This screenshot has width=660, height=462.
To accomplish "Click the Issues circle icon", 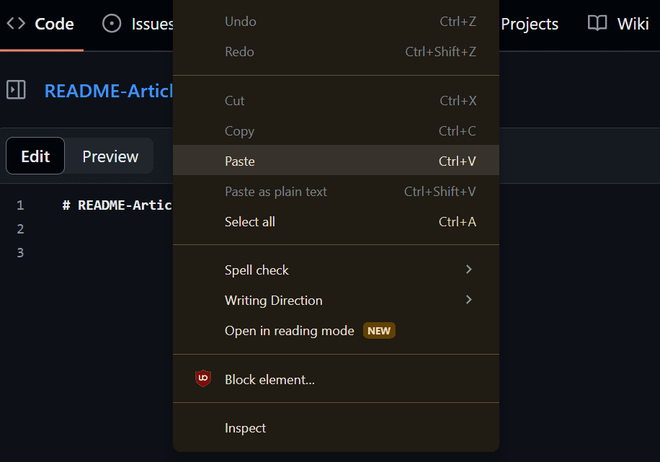I will pyautogui.click(x=112, y=24).
